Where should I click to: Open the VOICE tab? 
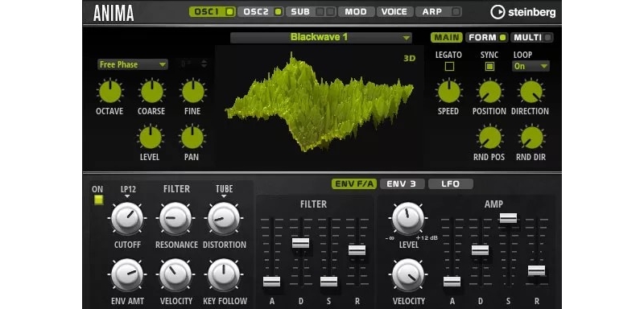tap(394, 12)
